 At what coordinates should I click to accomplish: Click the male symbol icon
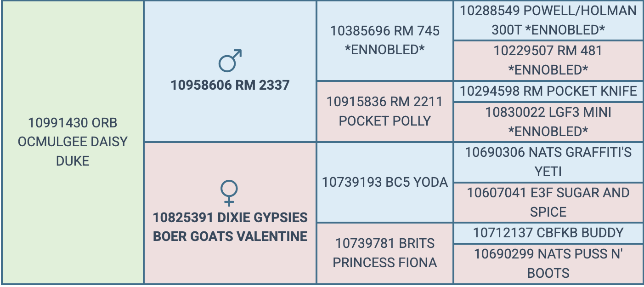pos(230,61)
